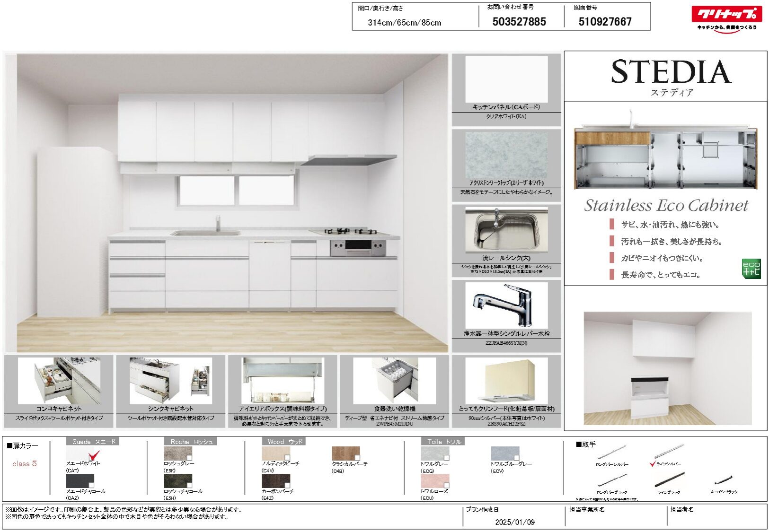Screen dimensions: 769x532
Task: Select the ロングバーシルバー handle icon
Action: pos(611,452)
